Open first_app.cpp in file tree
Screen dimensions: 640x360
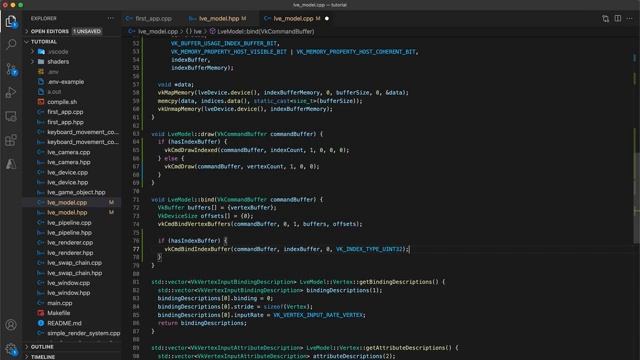pos(65,112)
